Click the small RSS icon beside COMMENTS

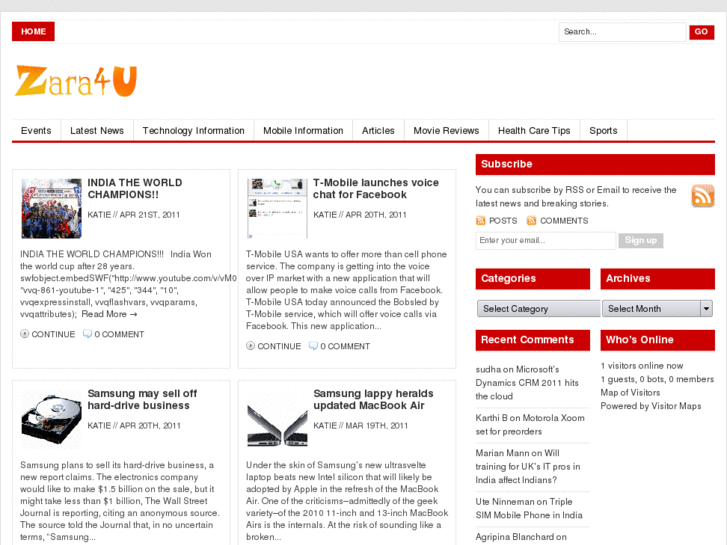531,221
